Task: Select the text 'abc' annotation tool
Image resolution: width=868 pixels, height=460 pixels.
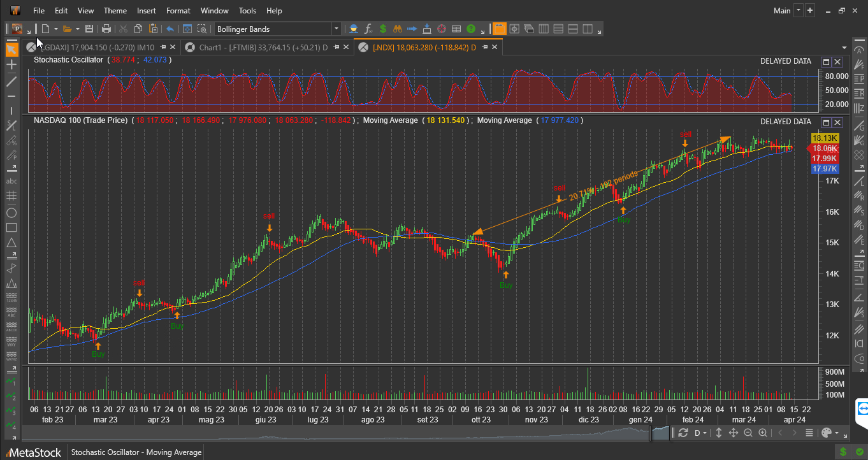Action: 11,182
